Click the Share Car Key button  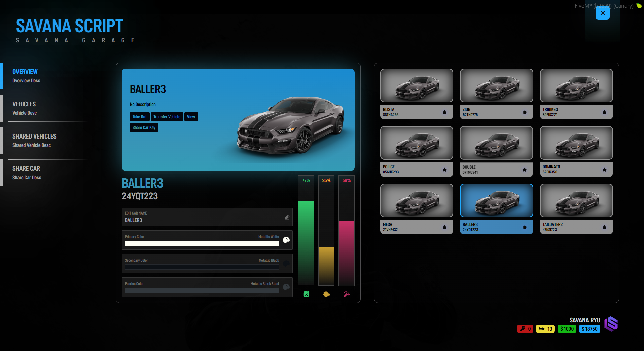coord(144,127)
